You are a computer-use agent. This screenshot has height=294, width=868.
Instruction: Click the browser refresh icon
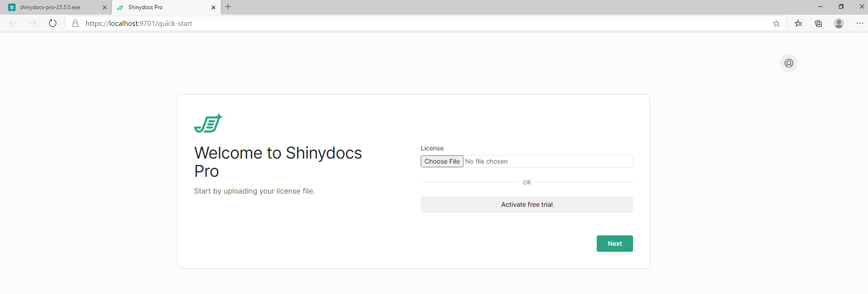click(x=53, y=23)
